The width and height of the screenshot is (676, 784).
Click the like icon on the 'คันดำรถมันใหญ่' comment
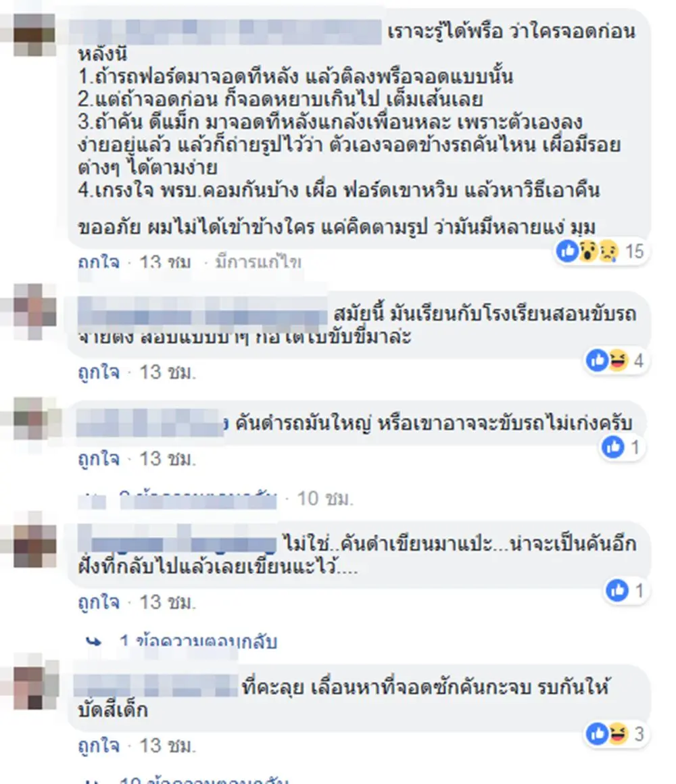[614, 447]
